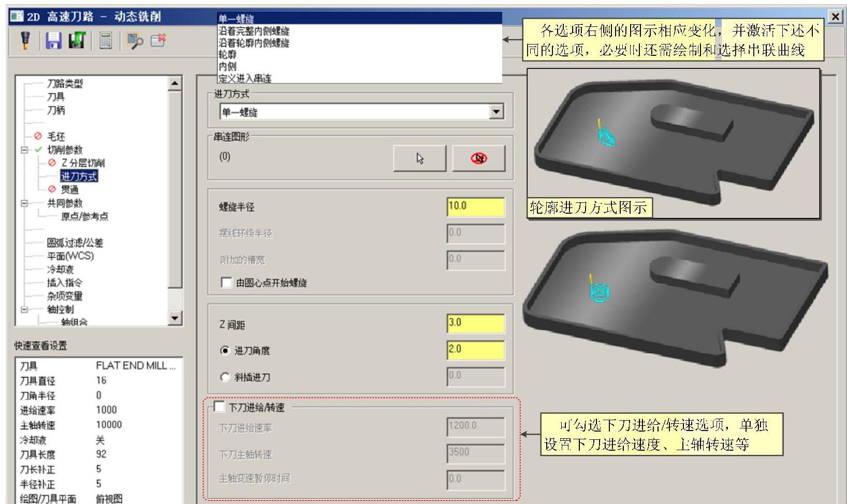Click the tree scrollbar down arrow
Screen dimensions: 847x504
(x=176, y=319)
